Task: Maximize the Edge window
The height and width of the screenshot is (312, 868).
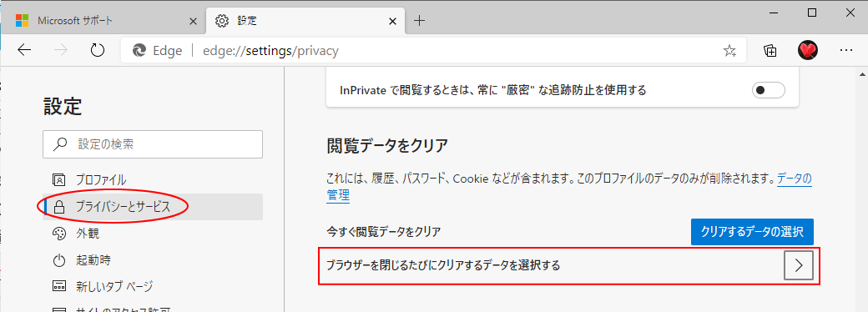Action: (x=812, y=13)
